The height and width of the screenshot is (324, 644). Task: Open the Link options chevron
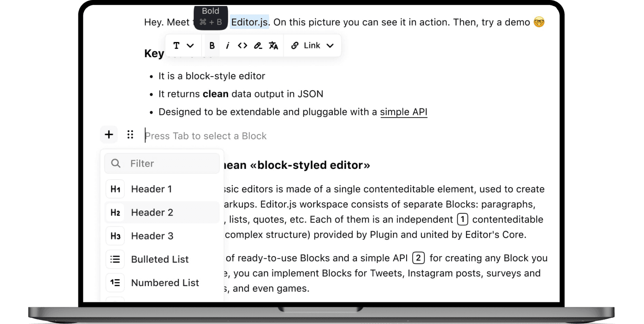[330, 46]
